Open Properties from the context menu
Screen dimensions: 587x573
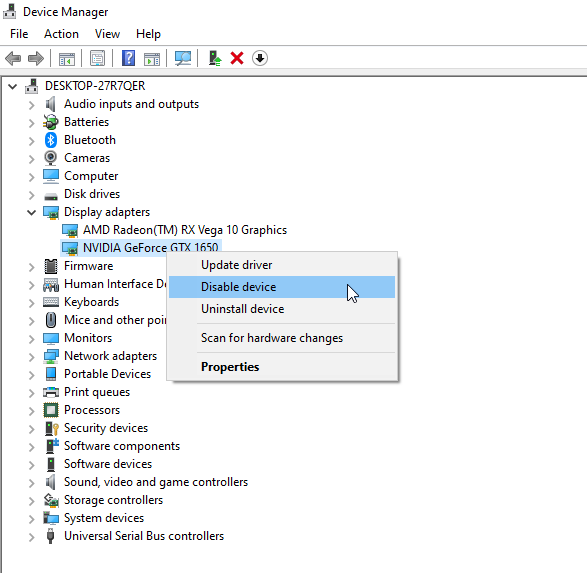click(x=282, y=367)
